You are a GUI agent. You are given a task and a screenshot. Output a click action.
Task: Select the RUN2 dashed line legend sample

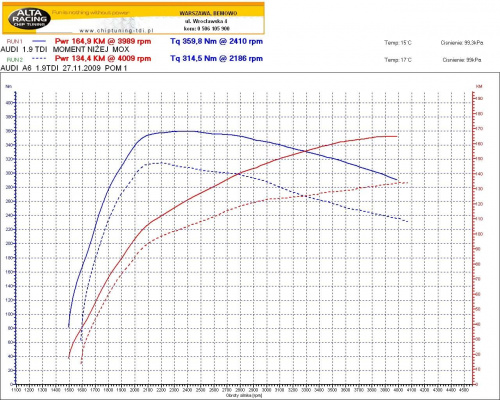(x=40, y=58)
